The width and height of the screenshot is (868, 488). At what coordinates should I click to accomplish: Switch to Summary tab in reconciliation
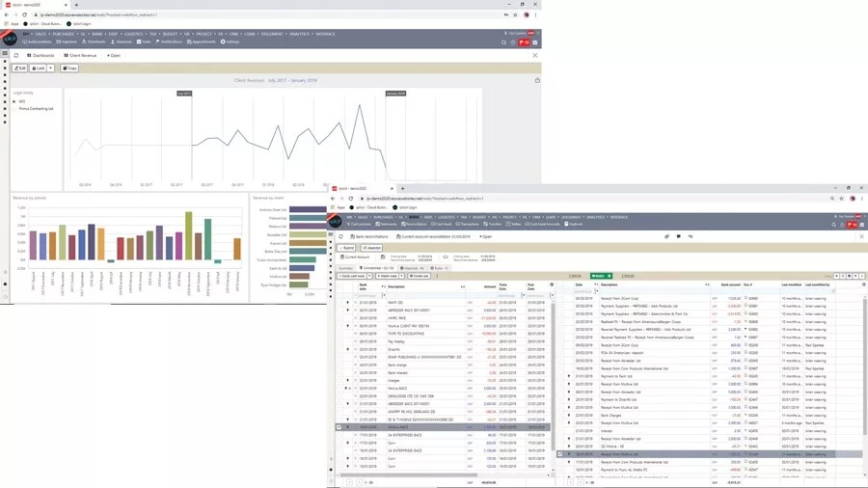pos(345,268)
